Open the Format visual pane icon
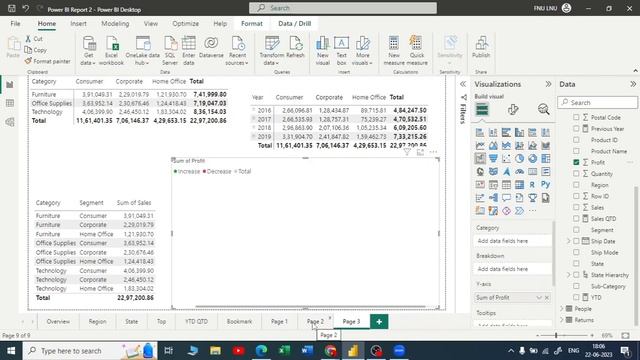Viewport: 640px width, 360px height. pos(513,109)
